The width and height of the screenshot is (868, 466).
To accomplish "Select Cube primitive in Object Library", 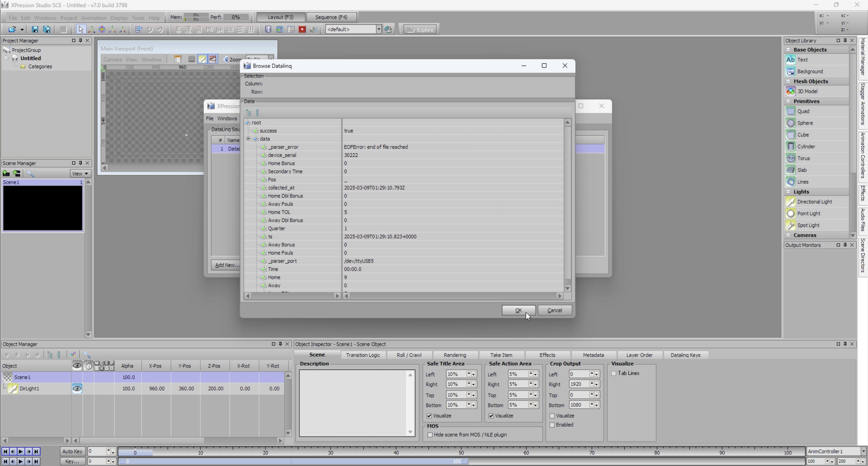I will point(816,135).
